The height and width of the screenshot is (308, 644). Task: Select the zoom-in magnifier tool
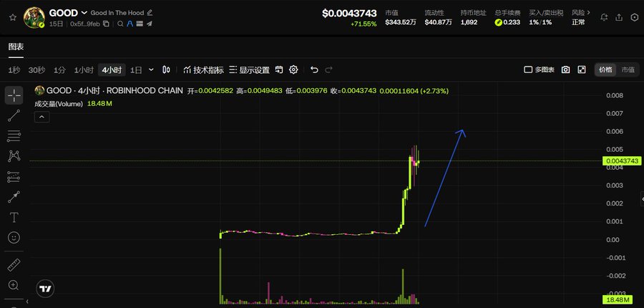pyautogui.click(x=14, y=285)
